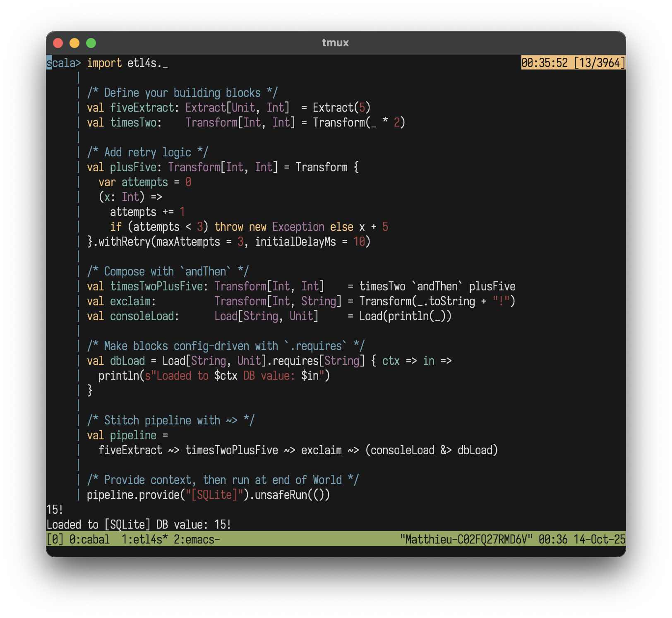Click the scala> prompt
The height and width of the screenshot is (618, 672).
click(64, 63)
